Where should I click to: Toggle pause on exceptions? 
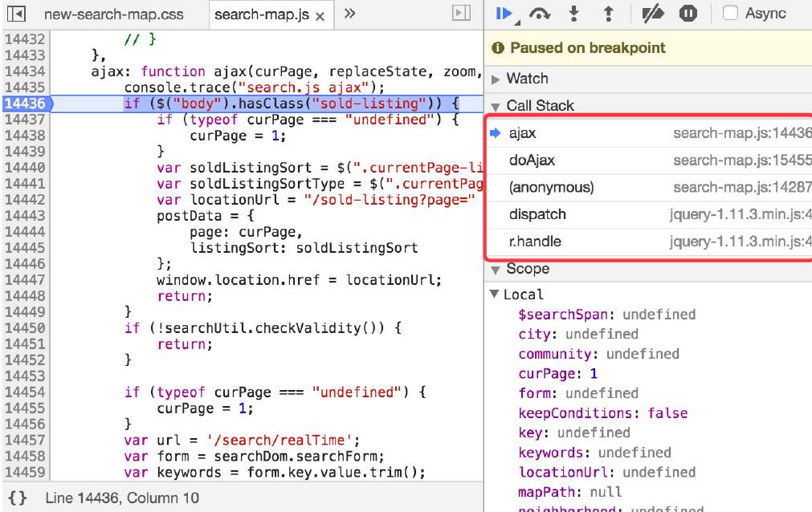688,14
